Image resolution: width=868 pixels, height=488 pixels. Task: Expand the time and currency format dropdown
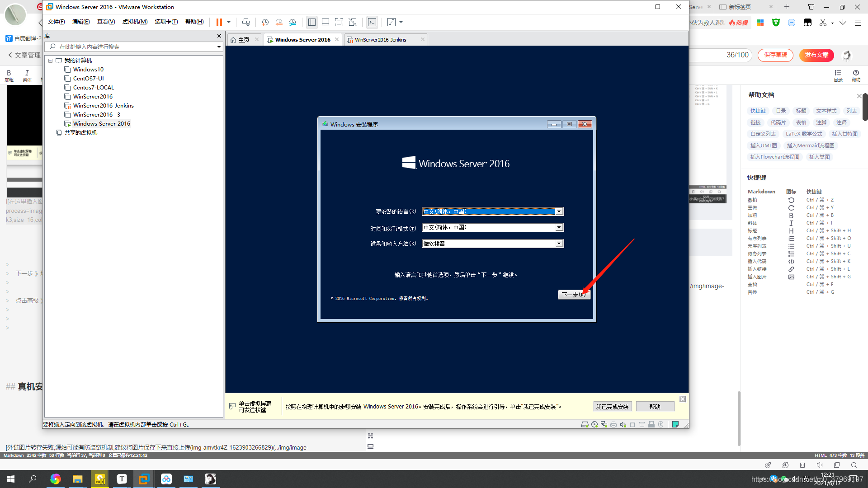coord(559,227)
